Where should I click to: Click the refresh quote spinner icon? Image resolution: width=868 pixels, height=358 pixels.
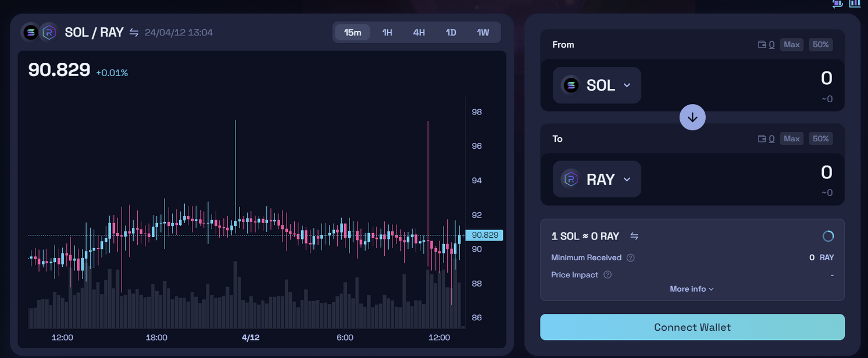828,236
